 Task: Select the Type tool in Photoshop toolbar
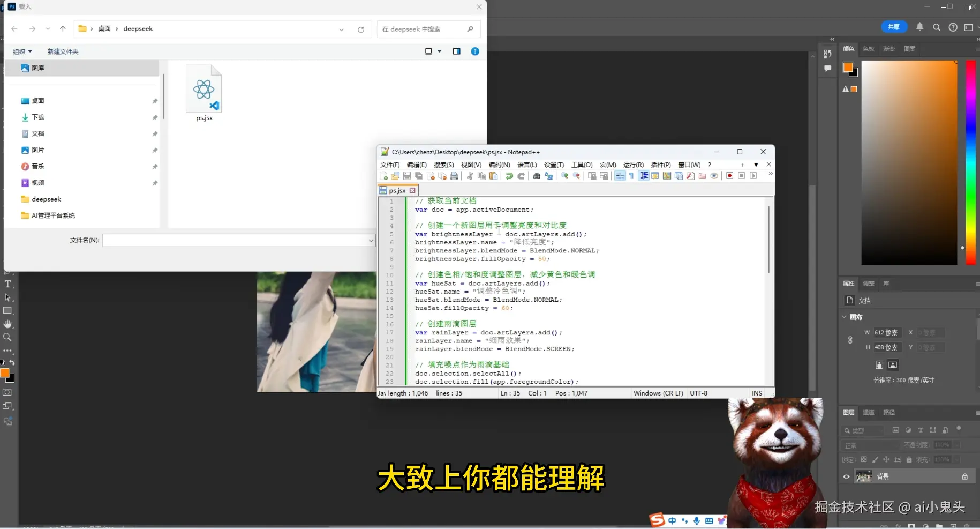click(8, 284)
